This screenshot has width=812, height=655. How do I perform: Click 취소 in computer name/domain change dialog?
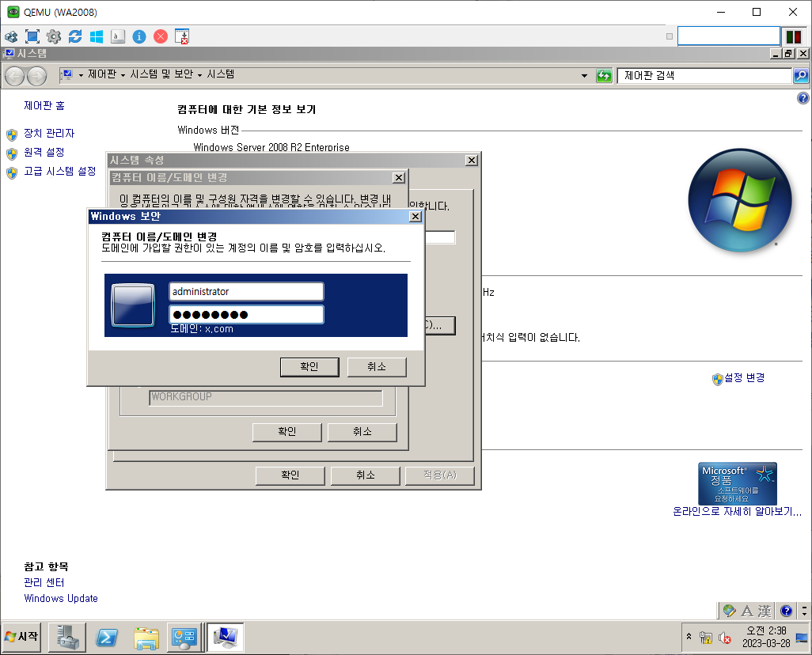coord(362,432)
